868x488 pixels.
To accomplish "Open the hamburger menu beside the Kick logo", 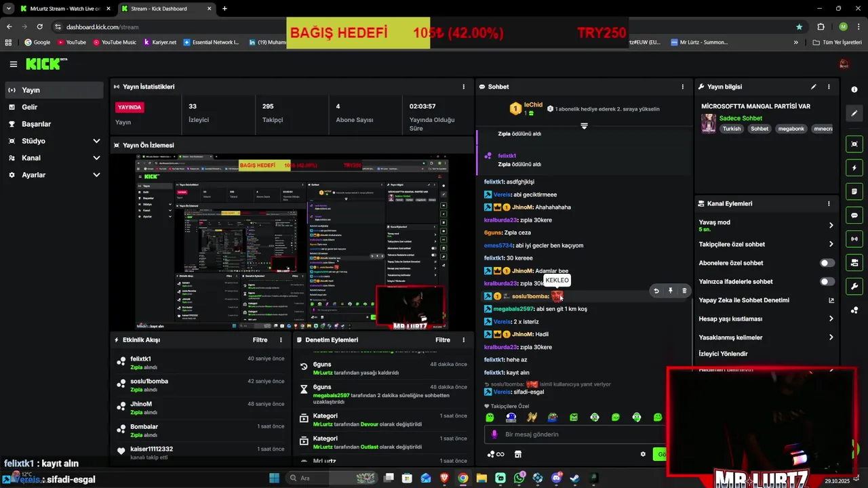I will click(x=13, y=64).
